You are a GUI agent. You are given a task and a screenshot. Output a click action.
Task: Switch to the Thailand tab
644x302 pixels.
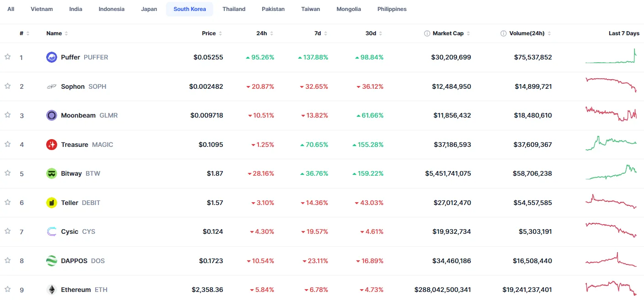click(x=234, y=9)
